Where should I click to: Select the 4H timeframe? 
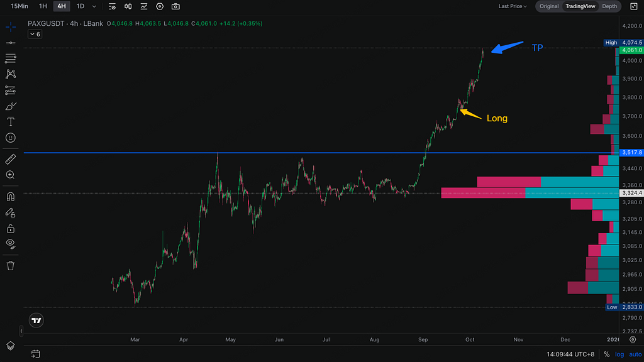pyautogui.click(x=62, y=6)
